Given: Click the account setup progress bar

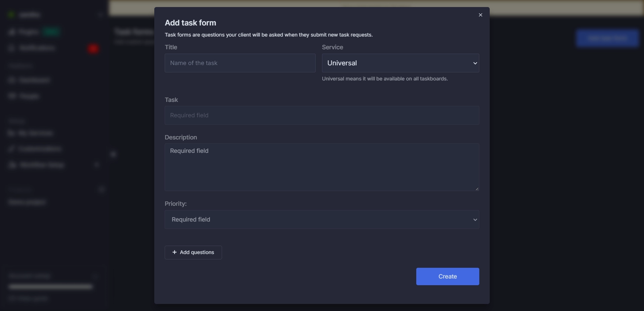Looking at the screenshot, I should (50, 287).
